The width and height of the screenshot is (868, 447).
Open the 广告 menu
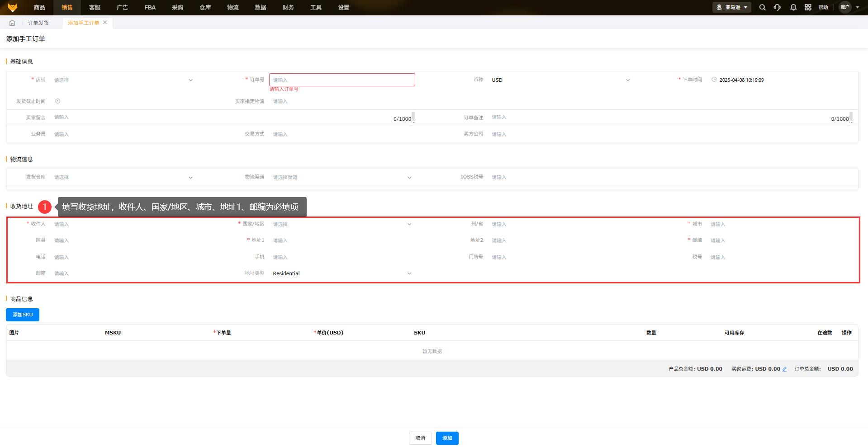pos(122,8)
